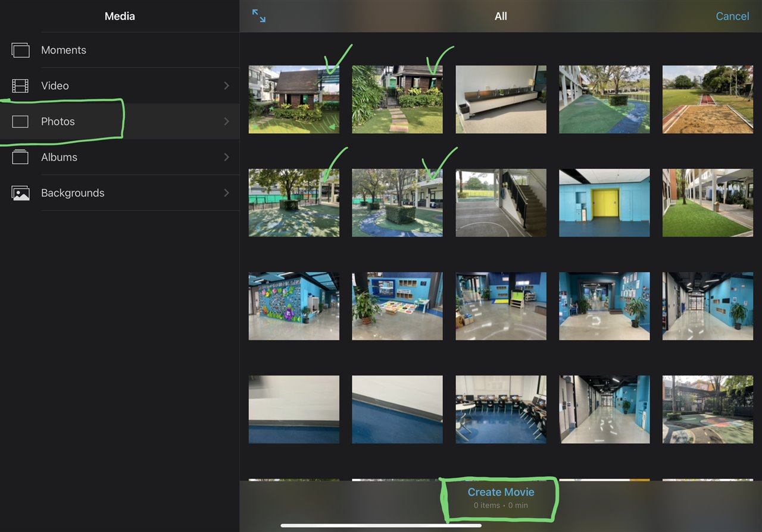Open the Photos media category

pos(120,121)
